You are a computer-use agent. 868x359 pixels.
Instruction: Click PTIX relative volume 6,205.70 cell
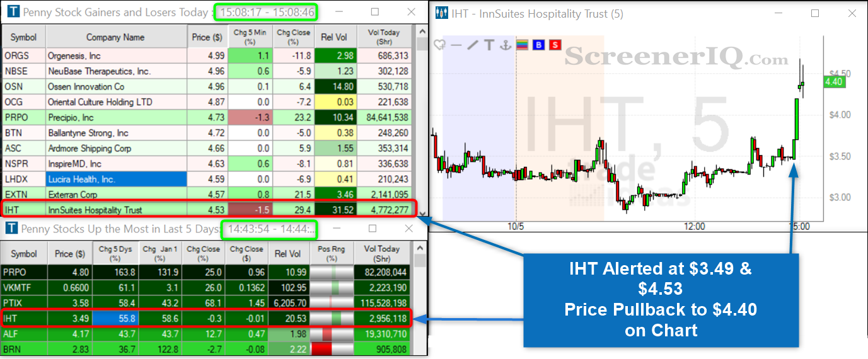tap(289, 303)
